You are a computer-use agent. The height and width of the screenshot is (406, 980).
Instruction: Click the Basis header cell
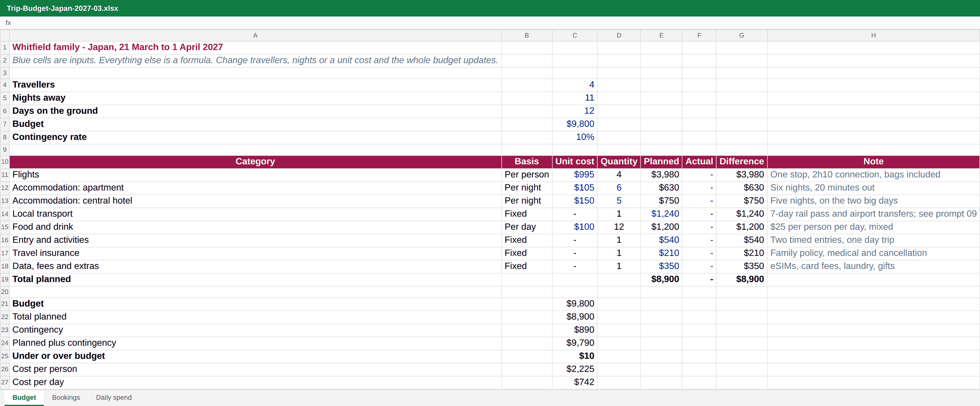tap(527, 162)
